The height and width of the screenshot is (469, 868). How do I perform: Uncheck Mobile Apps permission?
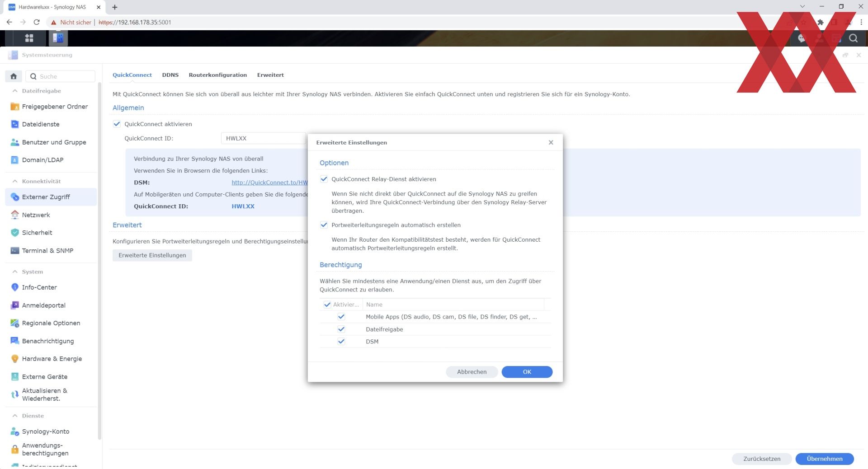[341, 317]
